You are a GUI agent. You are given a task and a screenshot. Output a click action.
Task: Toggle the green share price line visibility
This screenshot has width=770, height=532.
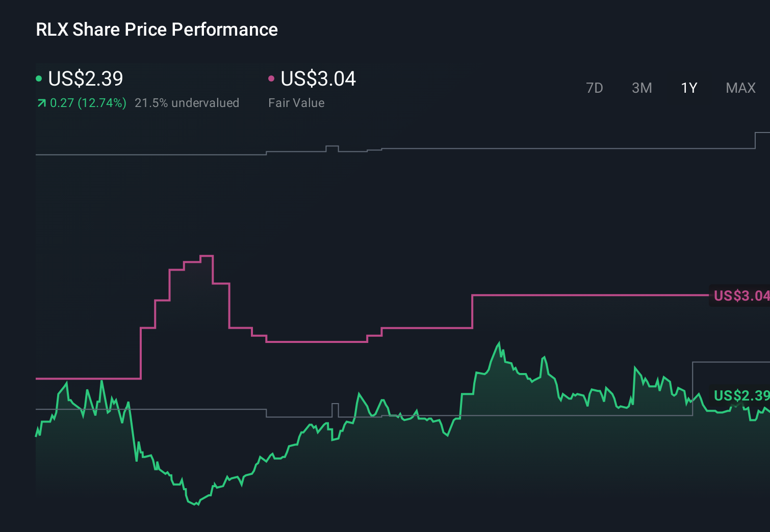(39, 78)
